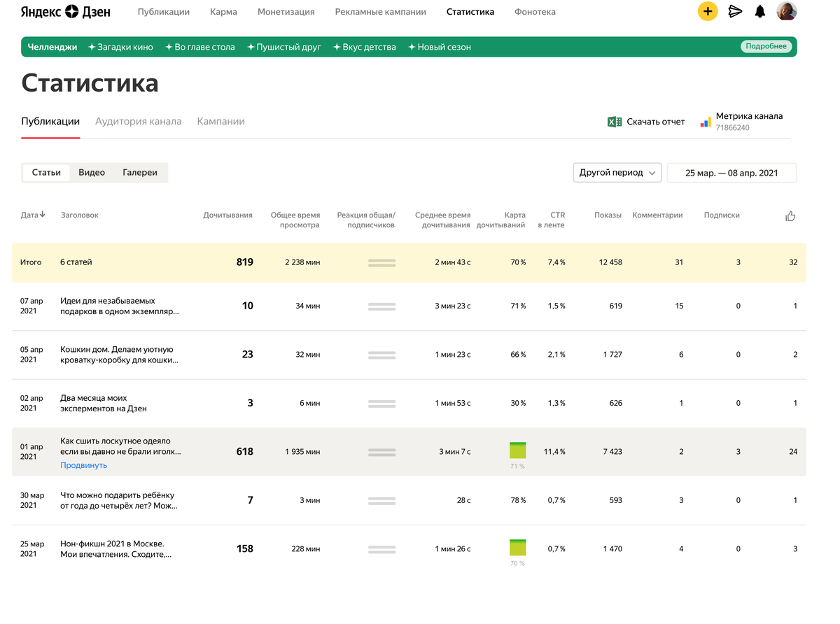Select the Публикации statistics tab

(50, 121)
